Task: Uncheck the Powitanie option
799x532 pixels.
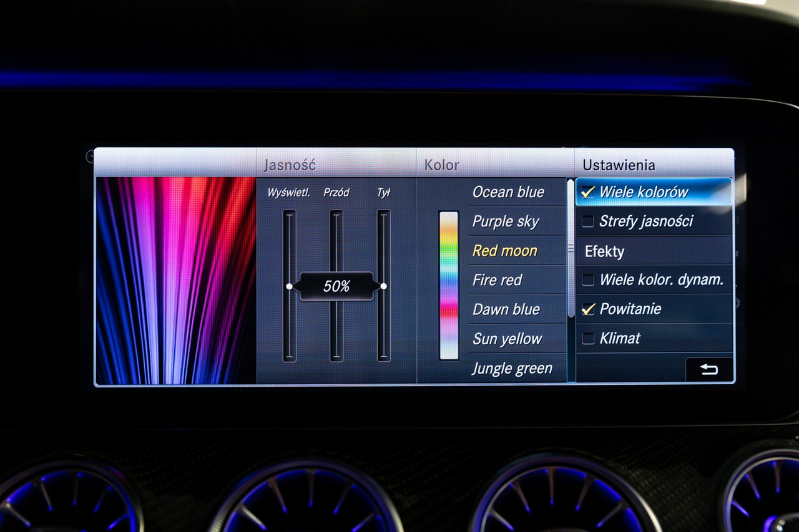Action: pos(587,309)
